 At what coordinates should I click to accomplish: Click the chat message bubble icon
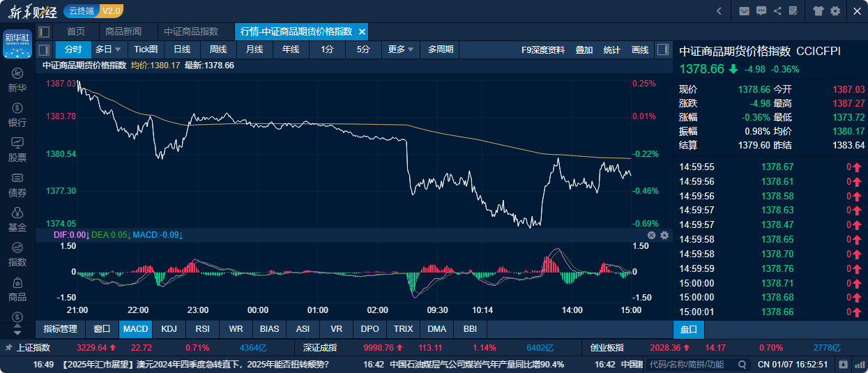click(761, 10)
